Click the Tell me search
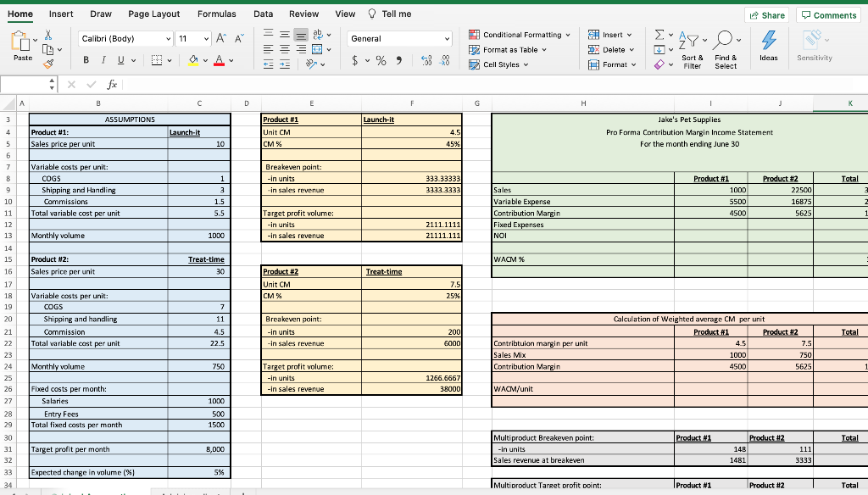The height and width of the screenshot is (495, 868). pos(390,14)
